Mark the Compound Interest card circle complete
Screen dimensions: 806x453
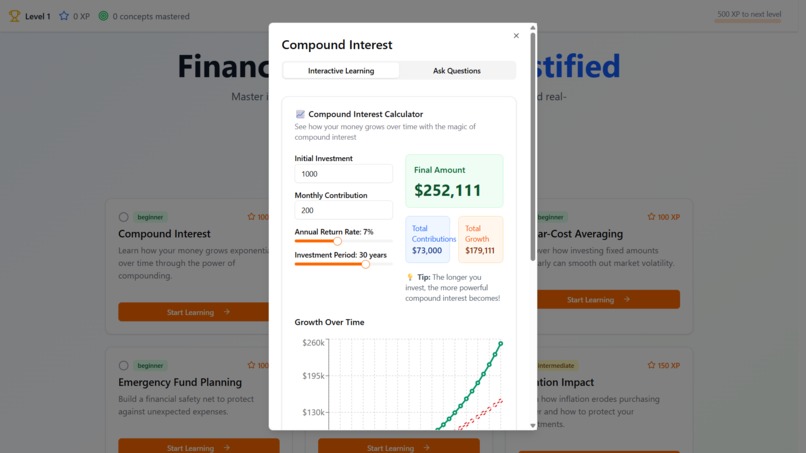pos(123,217)
